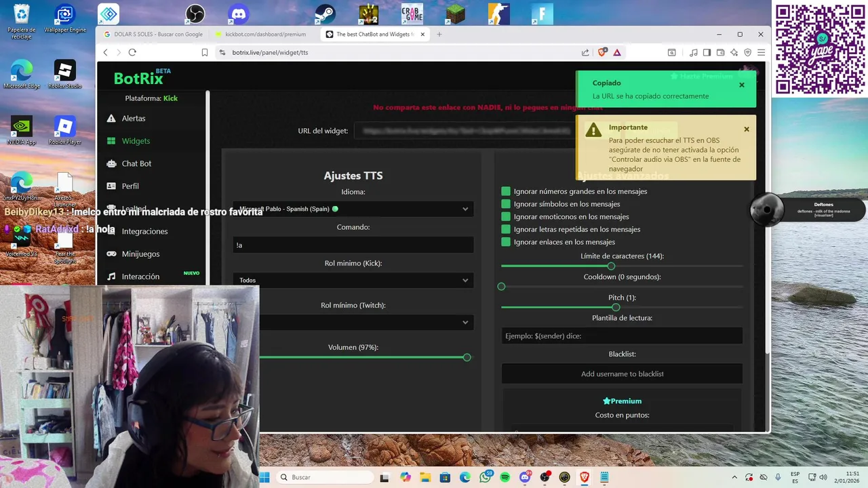The width and height of the screenshot is (868, 488).
Task: Click the Pitch slider handle
Action: pyautogui.click(x=616, y=308)
